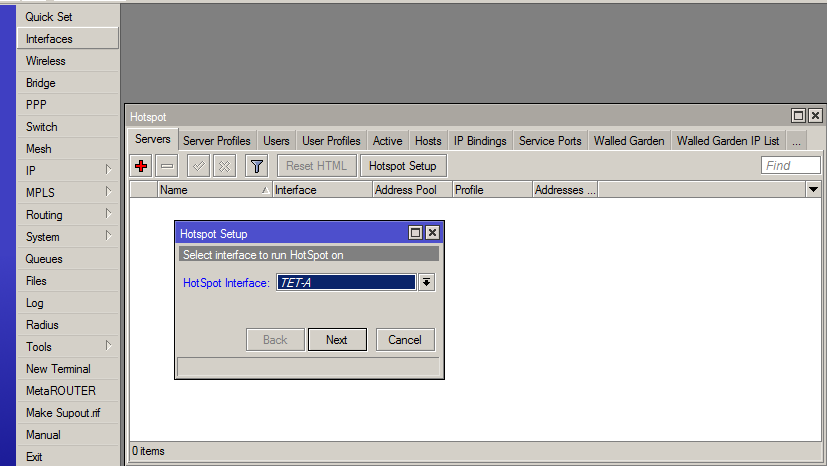Click the Find search field

[x=790, y=166]
